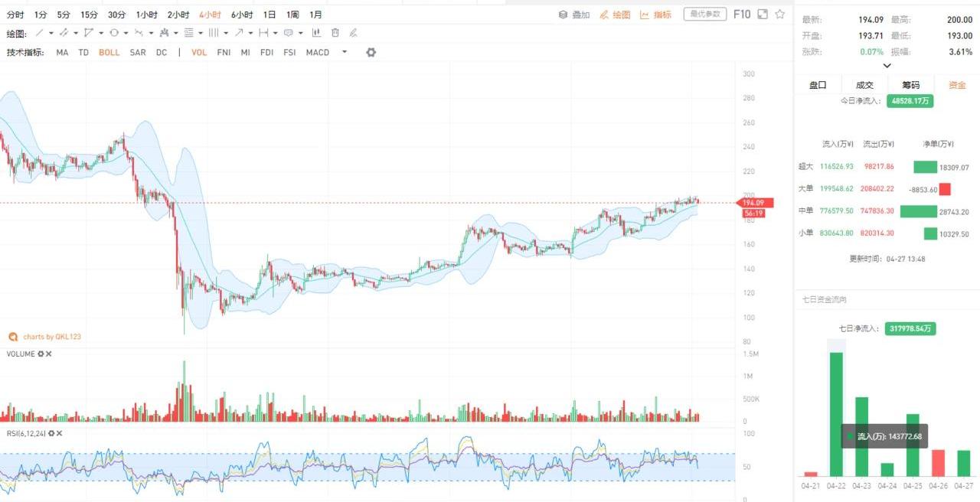The width and height of the screenshot is (980, 502).
Task: Open indicator settings gear icon
Action: 371,52
